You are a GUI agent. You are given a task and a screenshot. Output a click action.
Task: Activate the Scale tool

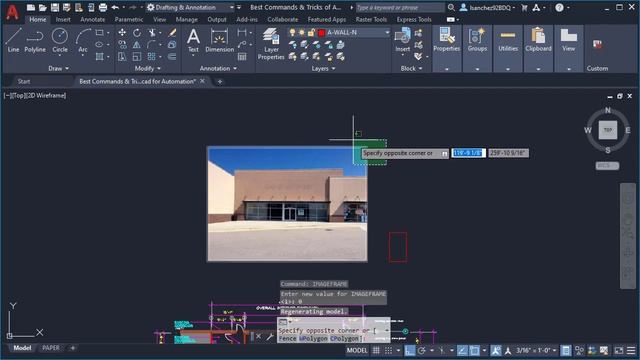[x=137, y=57]
